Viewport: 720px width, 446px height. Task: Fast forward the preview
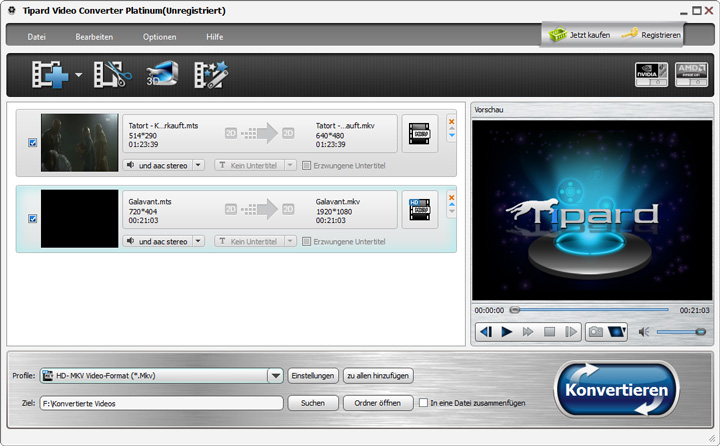[528, 331]
